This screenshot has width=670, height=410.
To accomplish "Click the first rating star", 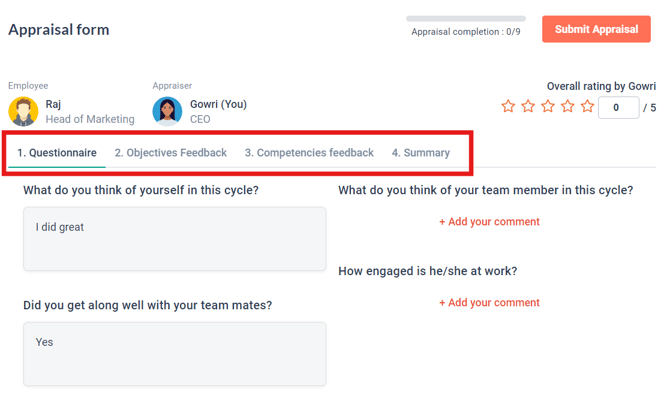I will tap(508, 106).
